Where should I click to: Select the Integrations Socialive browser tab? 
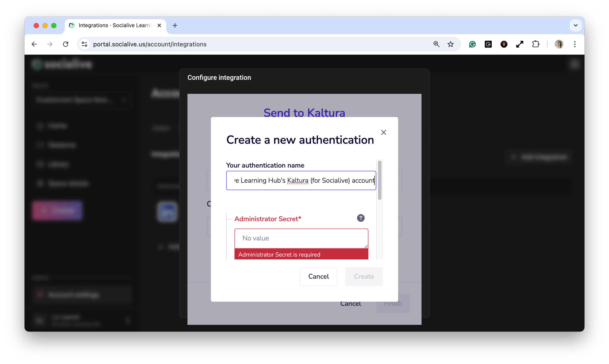click(114, 26)
